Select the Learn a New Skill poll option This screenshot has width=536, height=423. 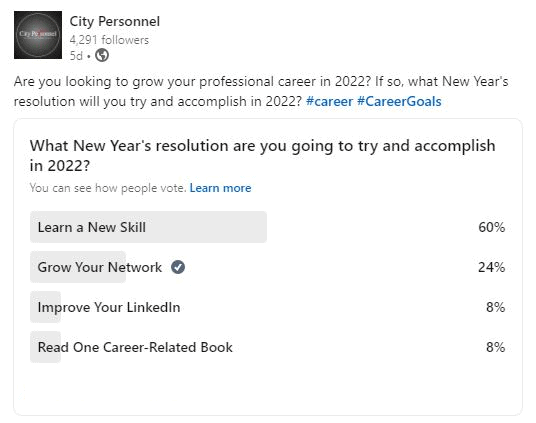coord(267,227)
